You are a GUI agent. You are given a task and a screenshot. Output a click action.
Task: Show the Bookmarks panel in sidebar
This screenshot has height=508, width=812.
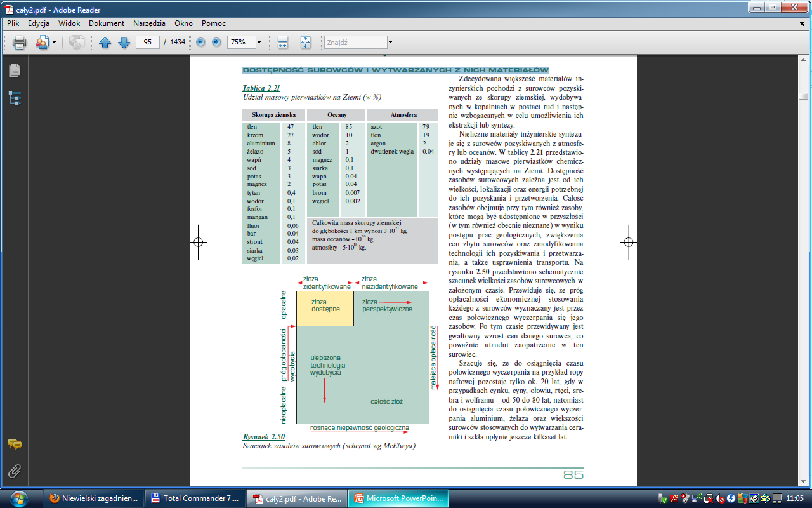14,98
